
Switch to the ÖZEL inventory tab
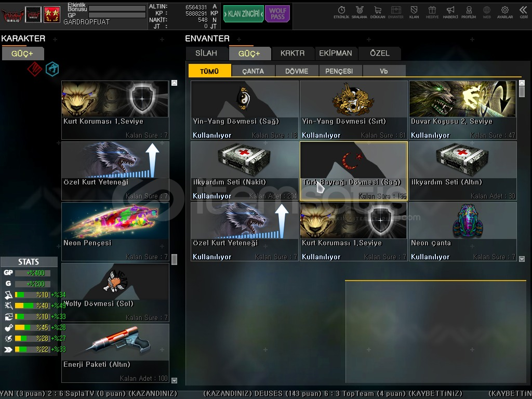(x=380, y=54)
